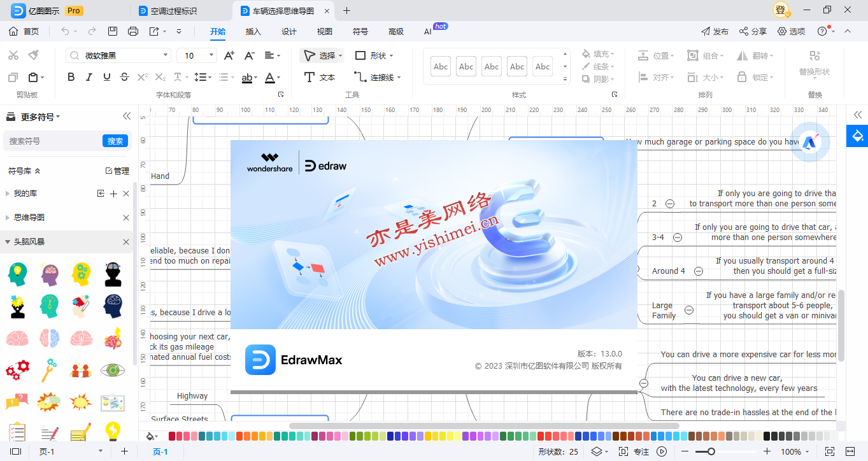Switch to the 设计 ribbon tab
Viewport: 868px width, 461px height.
[289, 31]
